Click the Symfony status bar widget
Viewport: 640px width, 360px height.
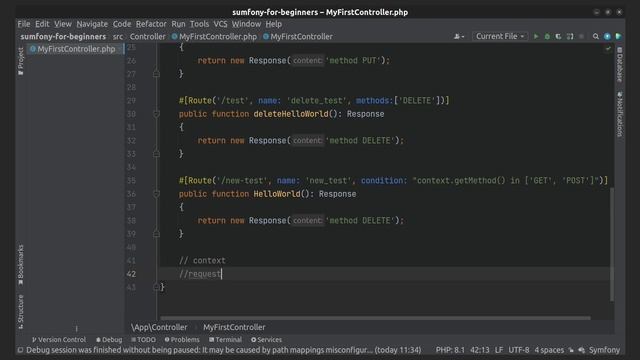tap(604, 350)
